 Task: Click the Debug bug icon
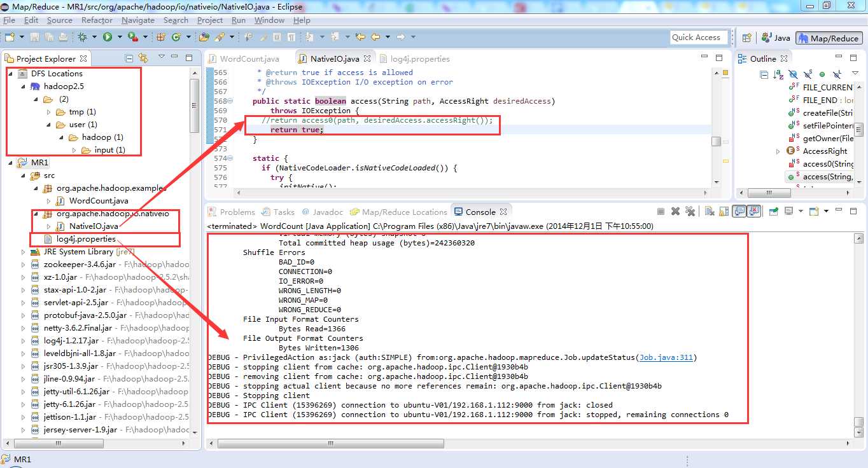83,37
